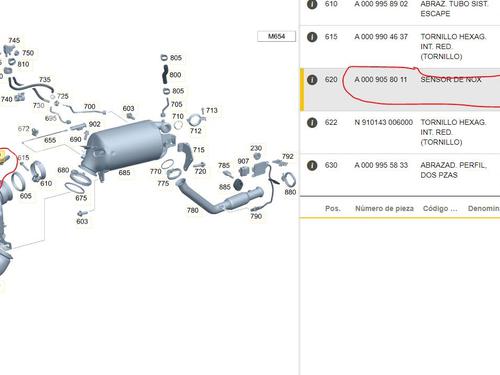Click the Código column header
This screenshot has width=500, height=375.
440,209
